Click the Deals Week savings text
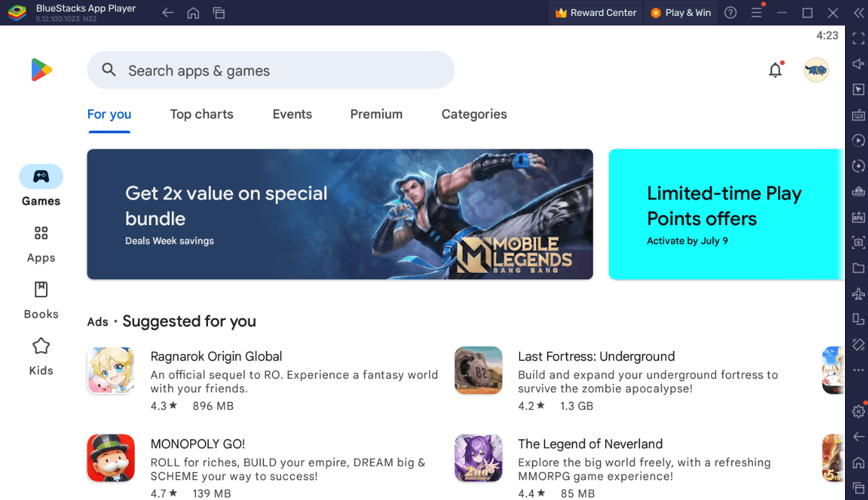The height and width of the screenshot is (500, 868). click(x=170, y=241)
